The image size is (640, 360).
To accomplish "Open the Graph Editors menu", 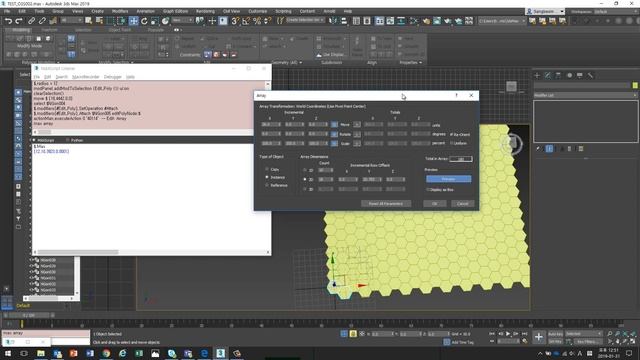I will click(x=176, y=11).
